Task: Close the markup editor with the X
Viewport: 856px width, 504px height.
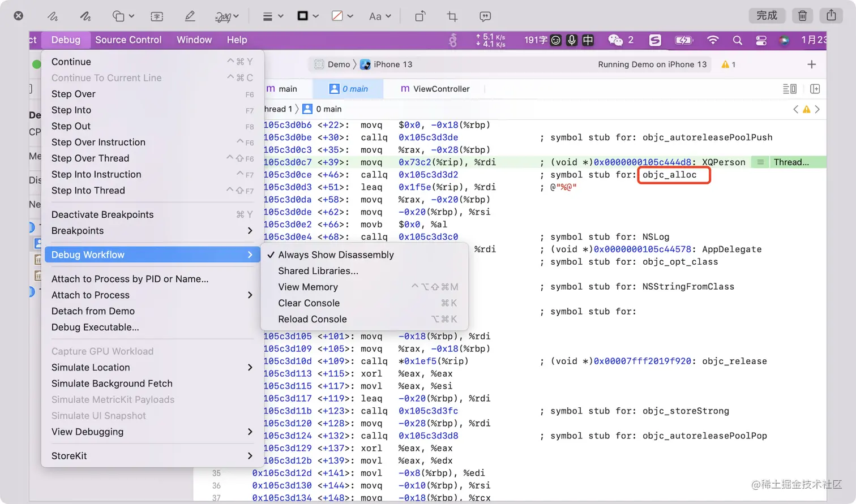Action: [x=19, y=16]
